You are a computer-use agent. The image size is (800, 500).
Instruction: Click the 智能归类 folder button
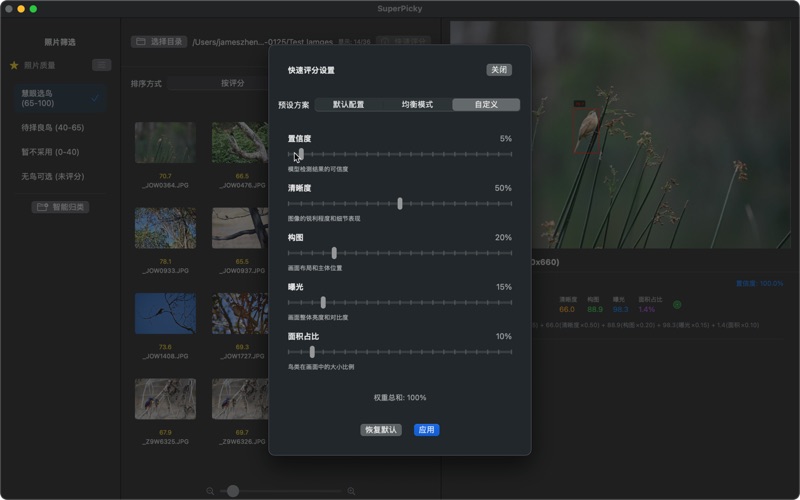point(60,207)
